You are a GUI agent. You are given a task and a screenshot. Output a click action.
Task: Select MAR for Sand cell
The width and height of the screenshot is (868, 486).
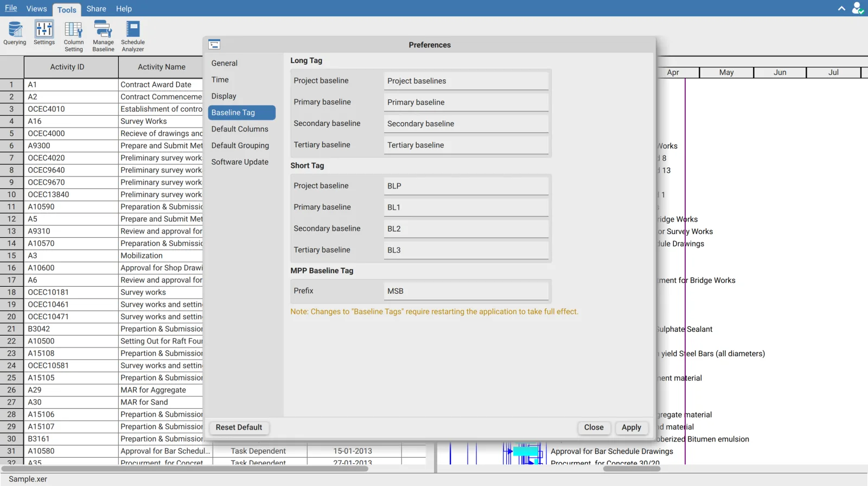coord(161,402)
